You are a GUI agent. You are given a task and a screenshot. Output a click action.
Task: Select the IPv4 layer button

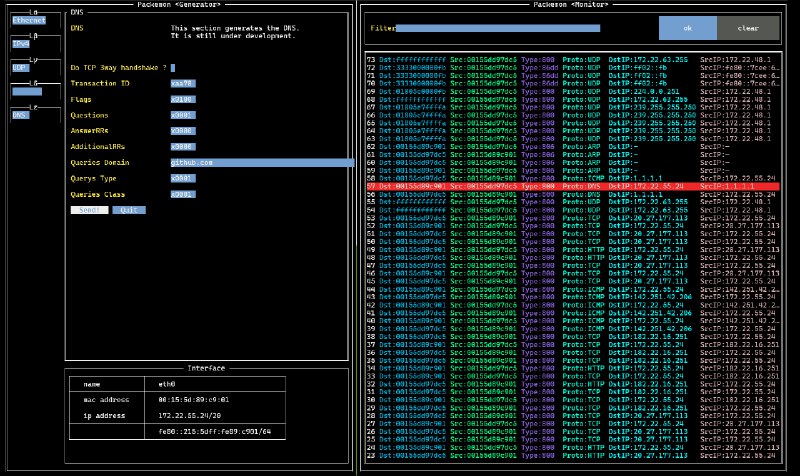tap(21, 44)
